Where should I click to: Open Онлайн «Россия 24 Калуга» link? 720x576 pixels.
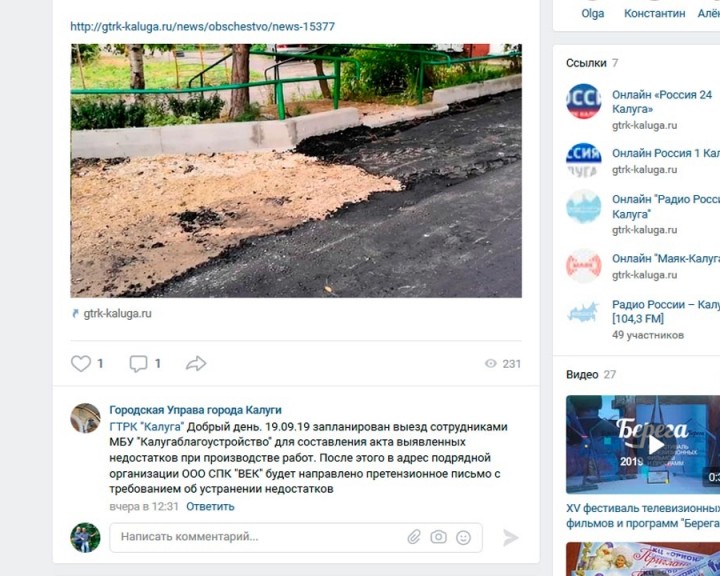click(662, 102)
